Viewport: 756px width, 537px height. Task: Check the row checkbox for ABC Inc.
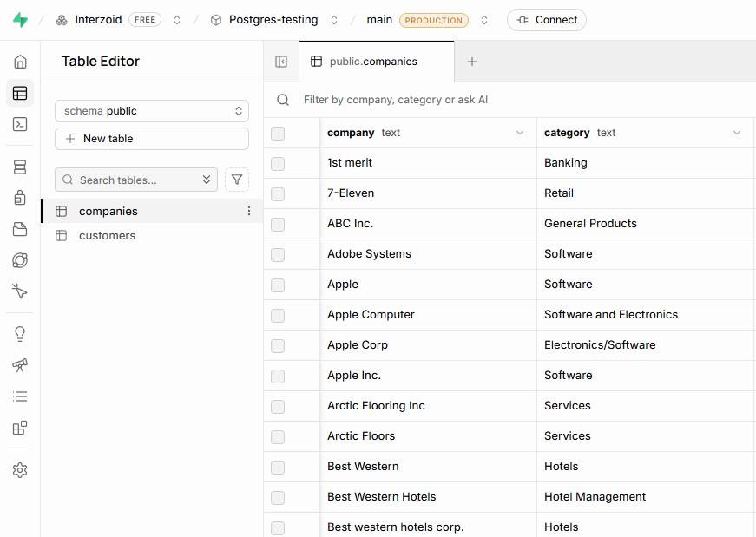point(278,224)
